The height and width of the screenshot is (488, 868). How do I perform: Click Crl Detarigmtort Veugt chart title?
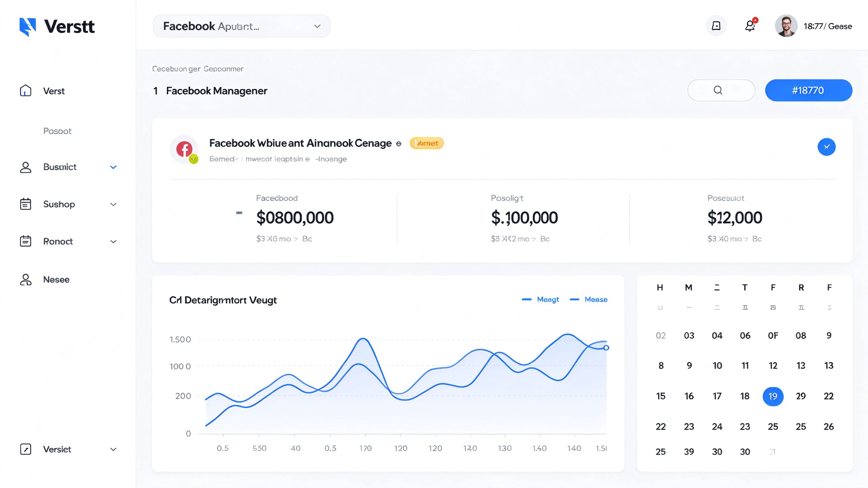[x=223, y=300]
